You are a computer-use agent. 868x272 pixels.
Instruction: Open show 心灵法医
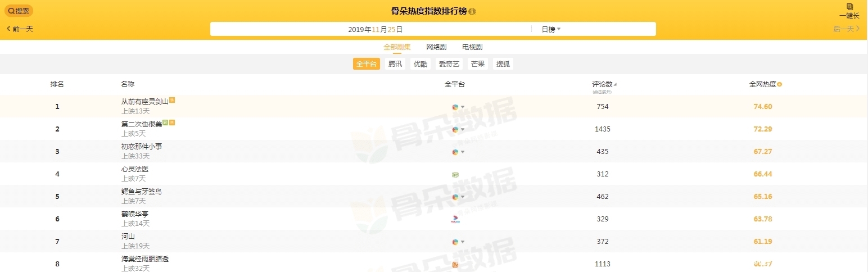[x=135, y=169]
